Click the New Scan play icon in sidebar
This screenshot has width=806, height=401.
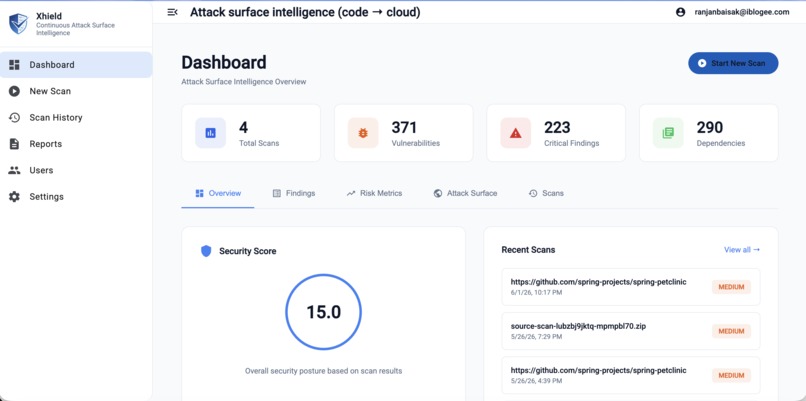14,91
